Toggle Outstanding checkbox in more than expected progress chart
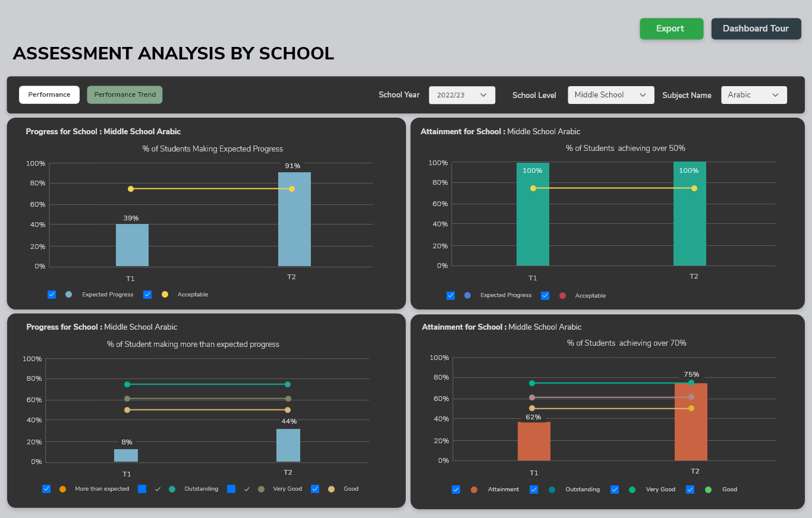Viewport: 812px width, 518px height. [x=142, y=489]
